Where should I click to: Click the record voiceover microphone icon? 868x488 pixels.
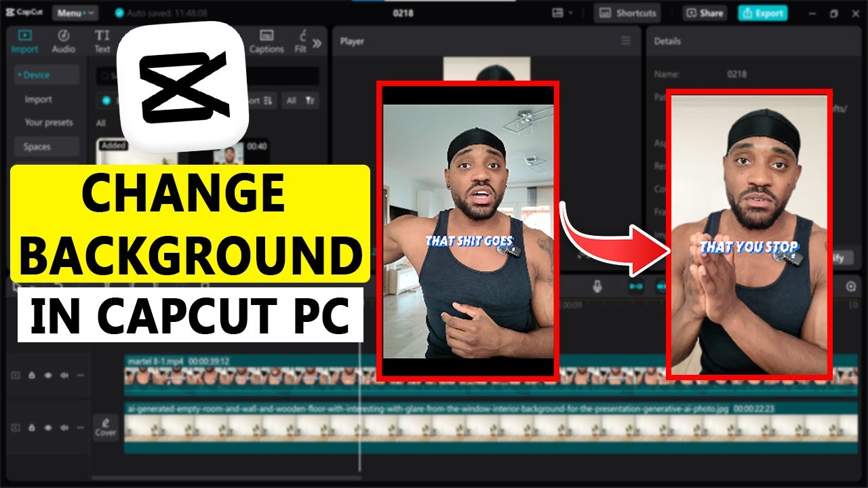click(x=597, y=286)
